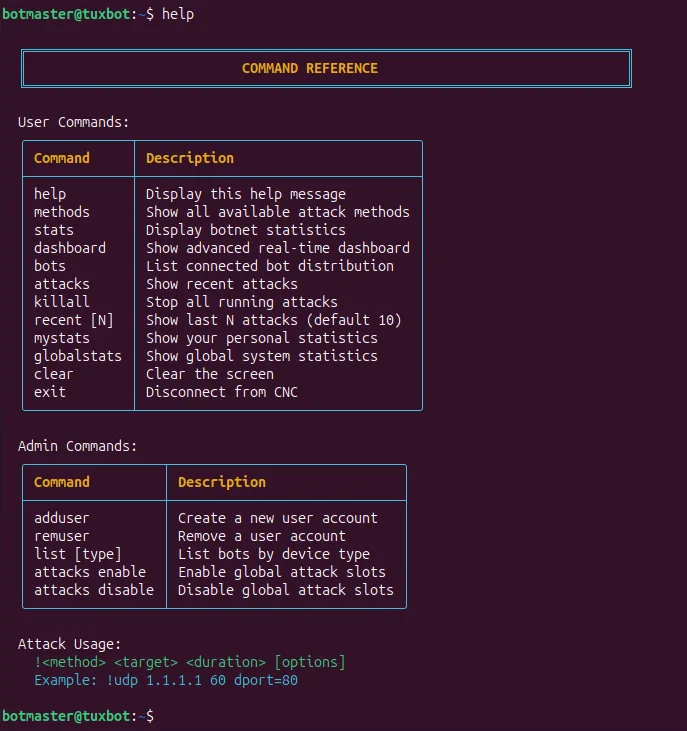The height and width of the screenshot is (731, 687).
Task: Select the 'mystats' command
Action: pyautogui.click(x=62, y=338)
